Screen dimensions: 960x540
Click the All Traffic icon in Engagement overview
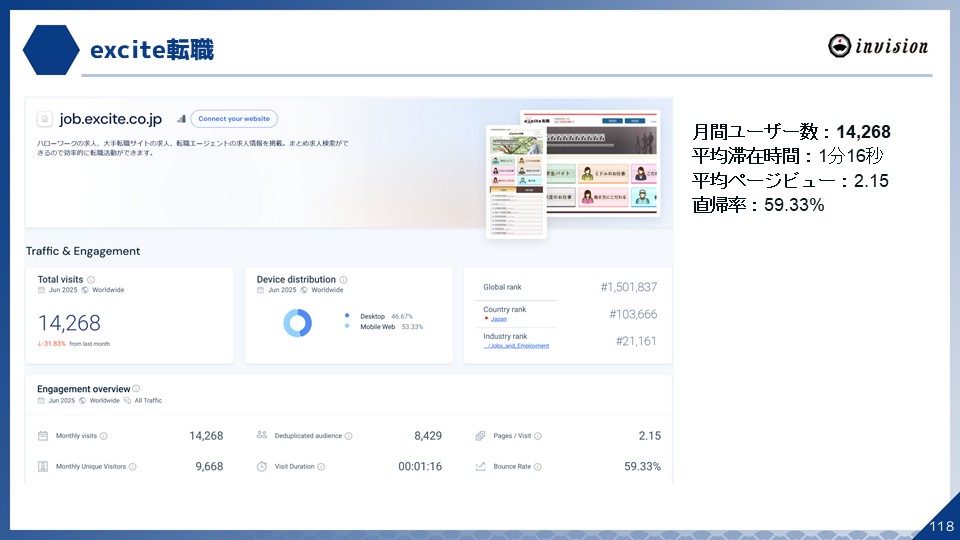point(127,400)
